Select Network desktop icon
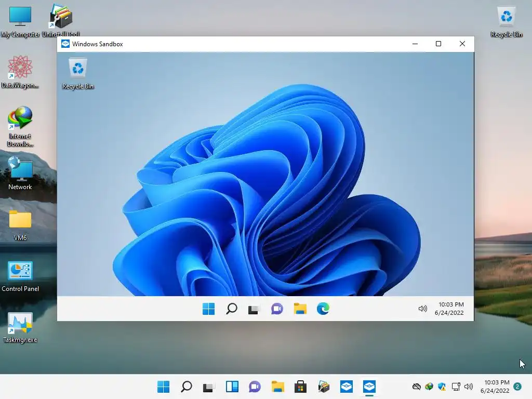Screen dimensions: 532x399 (x=20, y=174)
